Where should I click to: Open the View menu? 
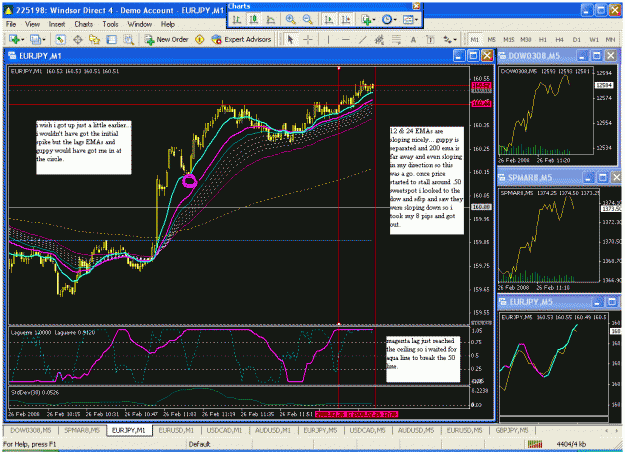click(x=32, y=24)
